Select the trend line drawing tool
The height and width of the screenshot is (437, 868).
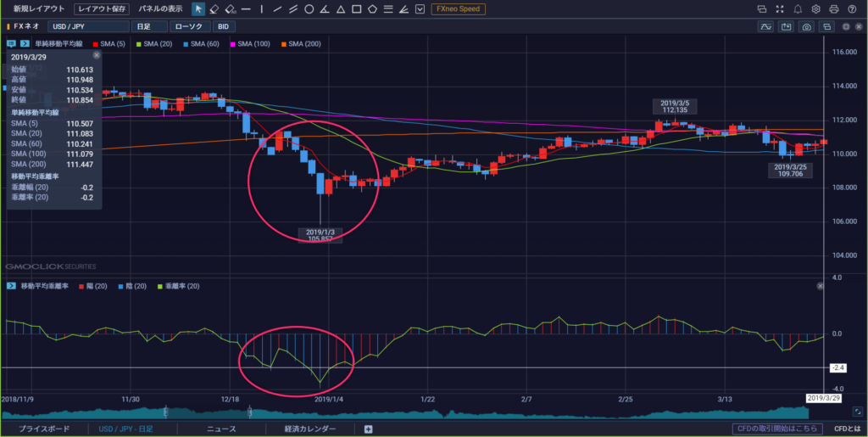click(278, 8)
